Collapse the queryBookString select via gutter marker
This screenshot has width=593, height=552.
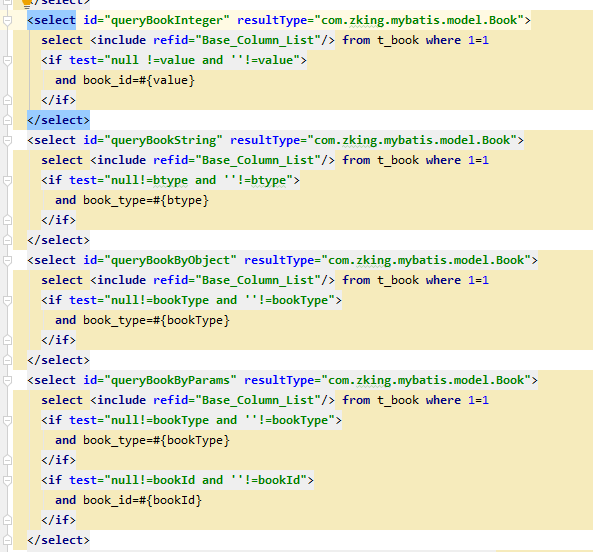coord(7,140)
